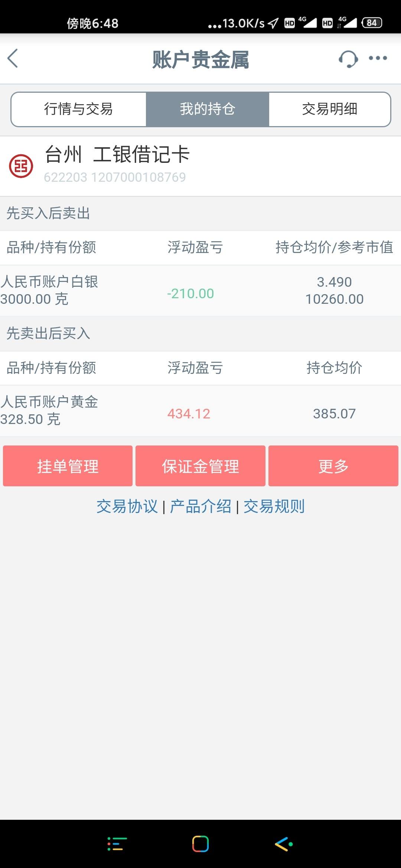This screenshot has height=868, width=401.
Task: Switch to 行情与交易 tab
Action: point(78,109)
